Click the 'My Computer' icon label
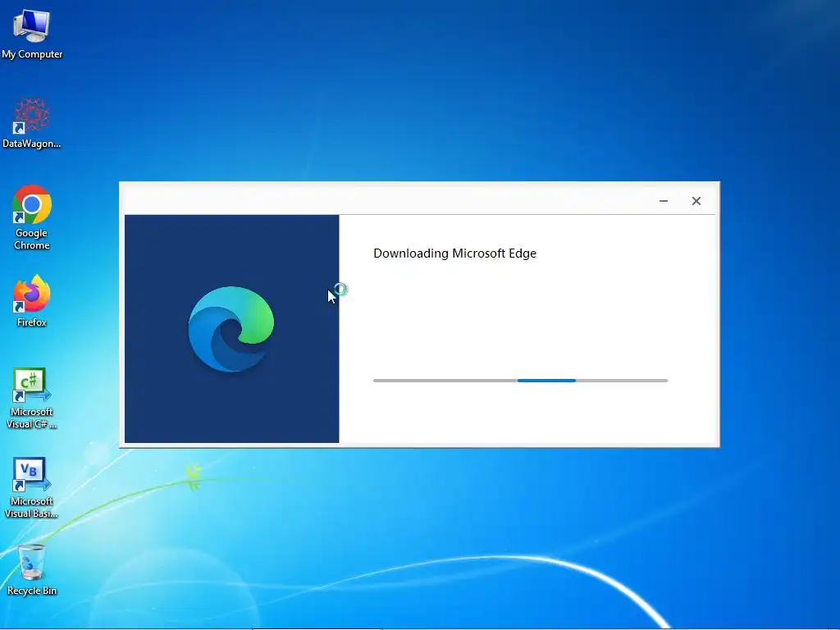Image resolution: width=840 pixels, height=630 pixels. click(32, 54)
